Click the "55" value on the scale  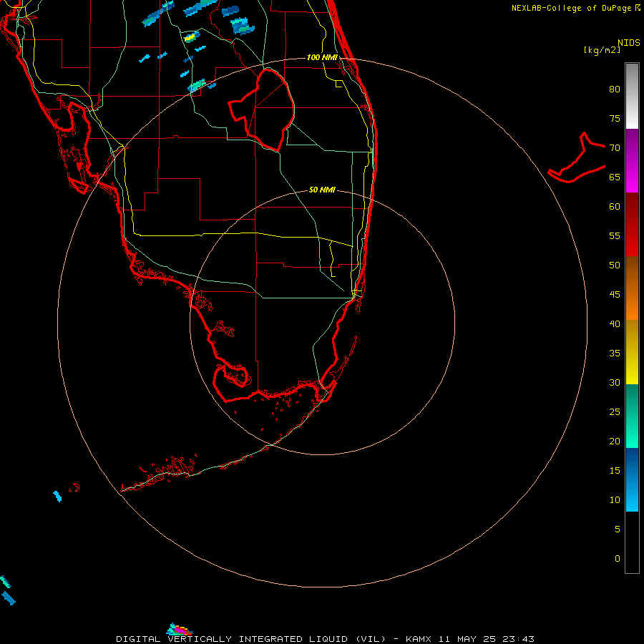(615, 235)
